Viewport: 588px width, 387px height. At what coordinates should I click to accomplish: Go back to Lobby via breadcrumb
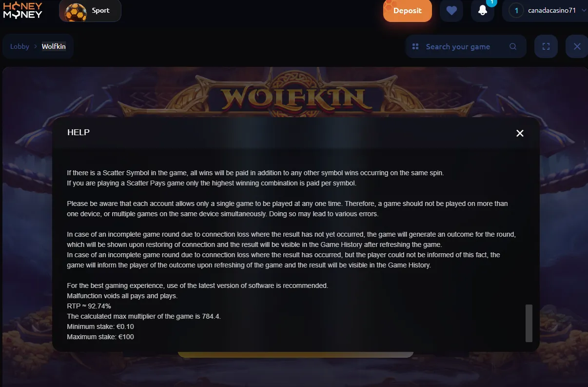20,46
